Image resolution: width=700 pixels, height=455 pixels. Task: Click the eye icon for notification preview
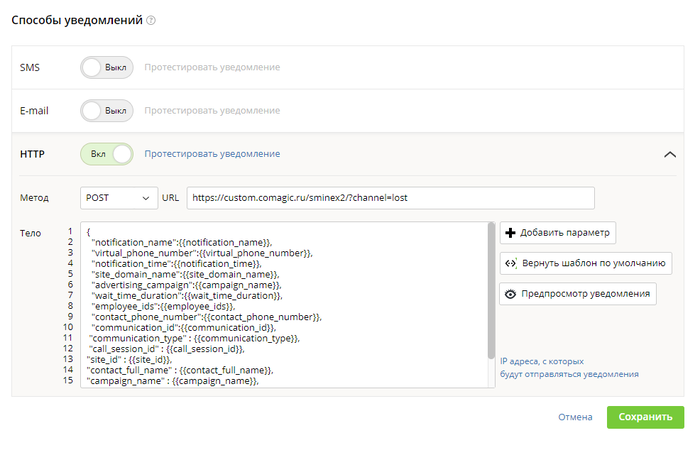tap(510, 294)
